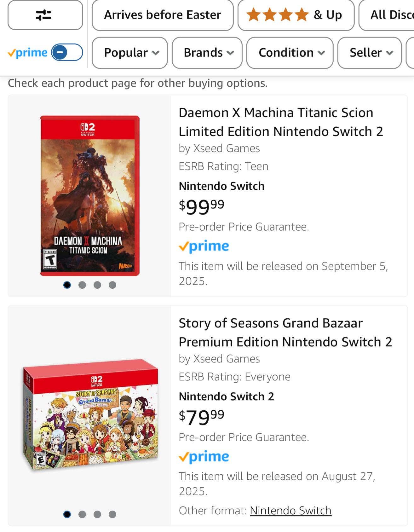
Task: Click the $99.99 price of Daemon X Machina
Action: click(x=202, y=206)
